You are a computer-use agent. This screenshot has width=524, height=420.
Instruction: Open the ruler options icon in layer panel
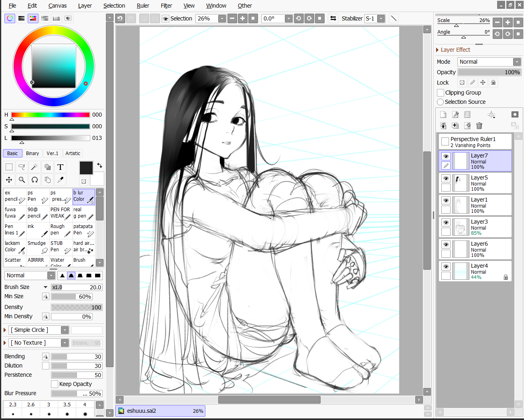click(x=492, y=115)
